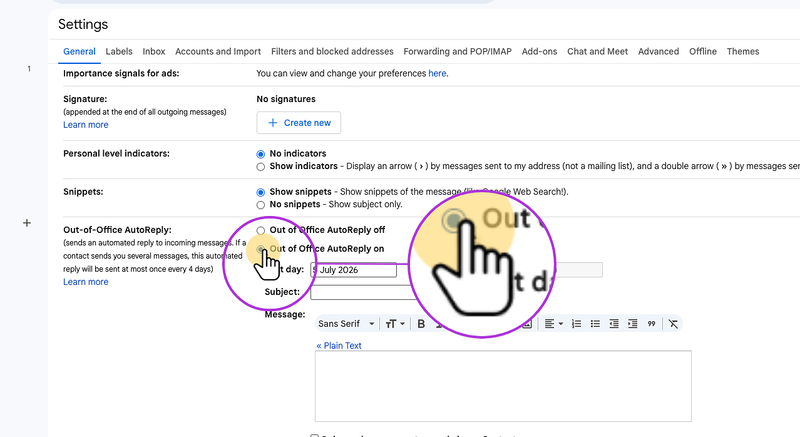Image resolution: width=800 pixels, height=437 pixels.
Task: Click the 'Snippets:' label
Action: (83, 192)
